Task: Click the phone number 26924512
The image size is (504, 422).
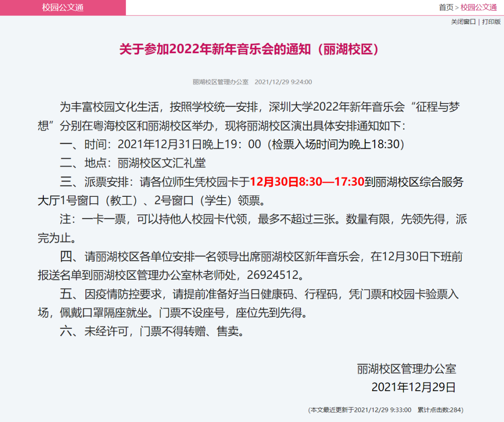Action: point(273,275)
